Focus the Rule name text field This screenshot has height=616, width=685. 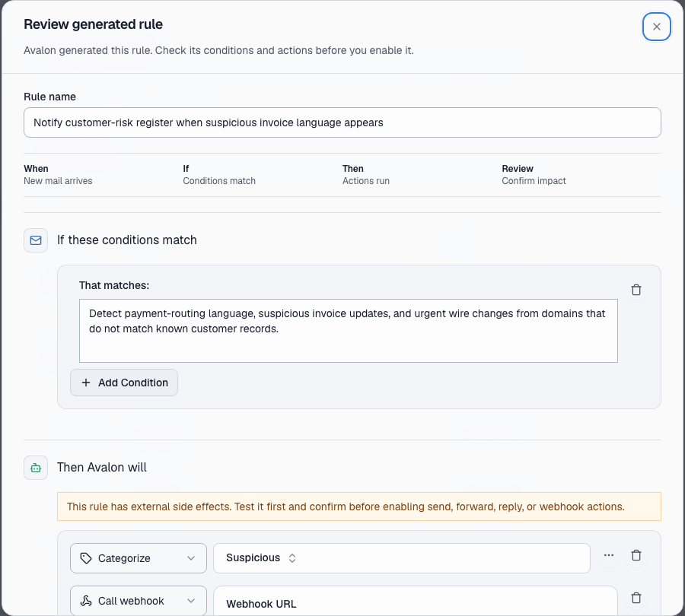342,122
